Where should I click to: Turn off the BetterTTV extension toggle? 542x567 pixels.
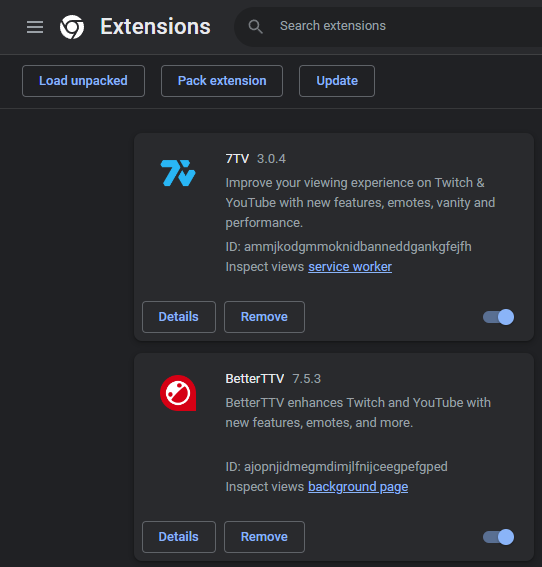tap(498, 537)
